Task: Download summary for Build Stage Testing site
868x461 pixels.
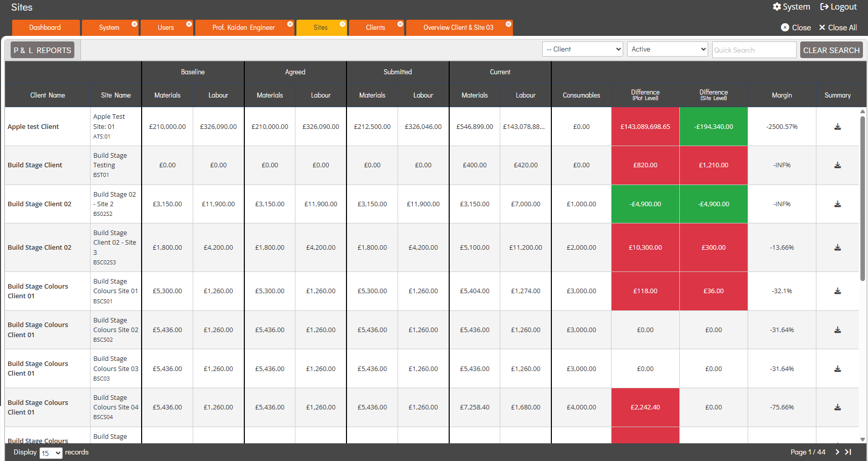Action: pyautogui.click(x=838, y=165)
